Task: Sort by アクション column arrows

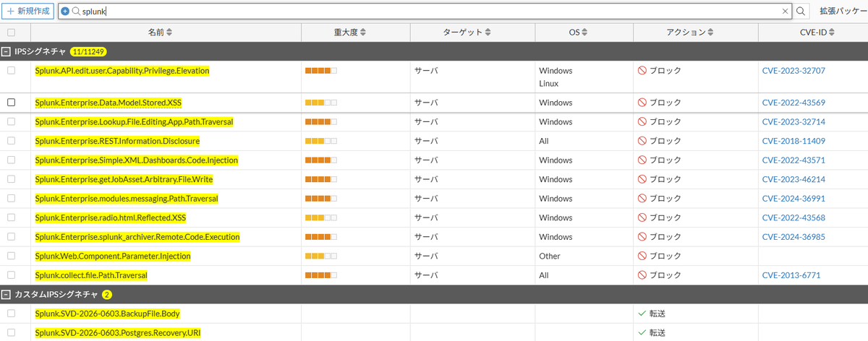Action: tap(711, 33)
